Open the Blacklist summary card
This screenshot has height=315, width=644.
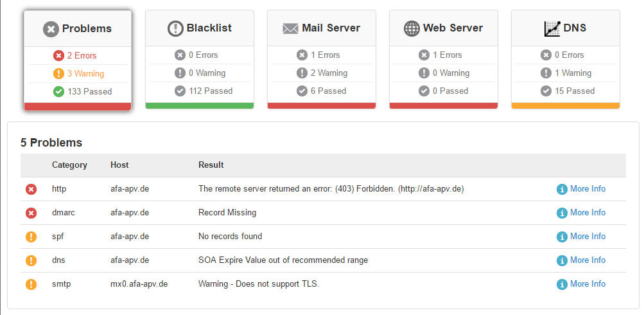200,59
